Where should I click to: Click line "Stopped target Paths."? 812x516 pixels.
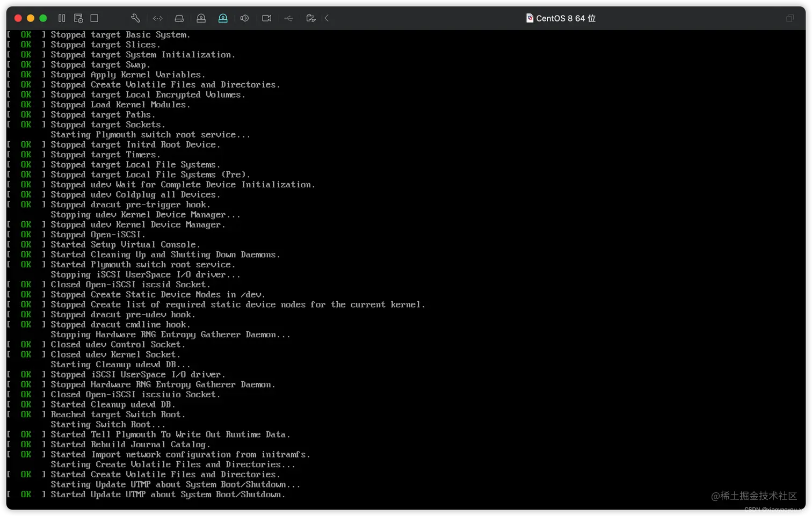103,114
